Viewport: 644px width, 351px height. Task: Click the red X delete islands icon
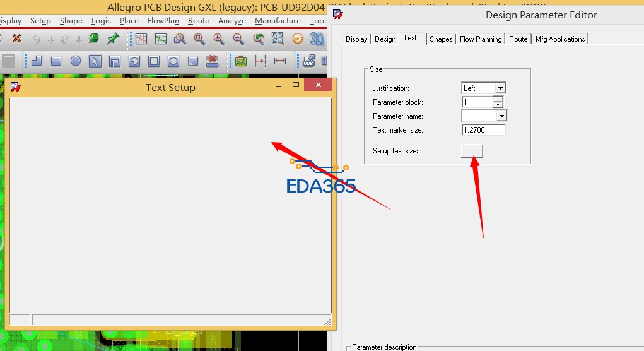(213, 61)
